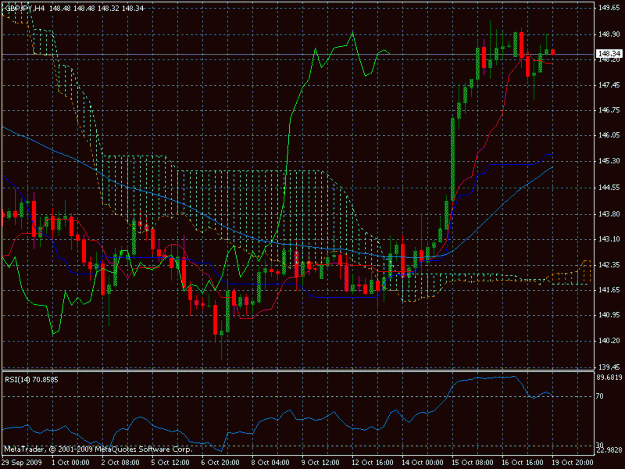Image resolution: width=625 pixels, height=469 pixels.
Task: Select the RSI maximum value 89.6819
Action: point(609,377)
